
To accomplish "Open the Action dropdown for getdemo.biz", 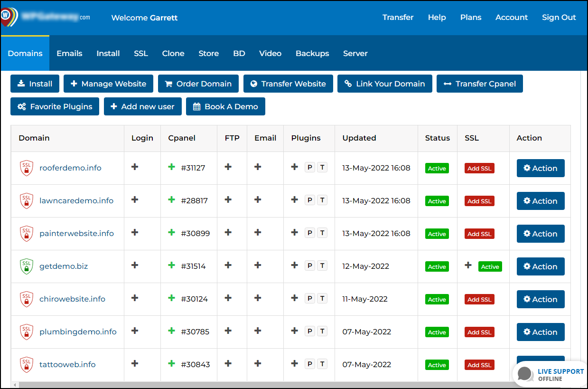I will [x=541, y=266].
